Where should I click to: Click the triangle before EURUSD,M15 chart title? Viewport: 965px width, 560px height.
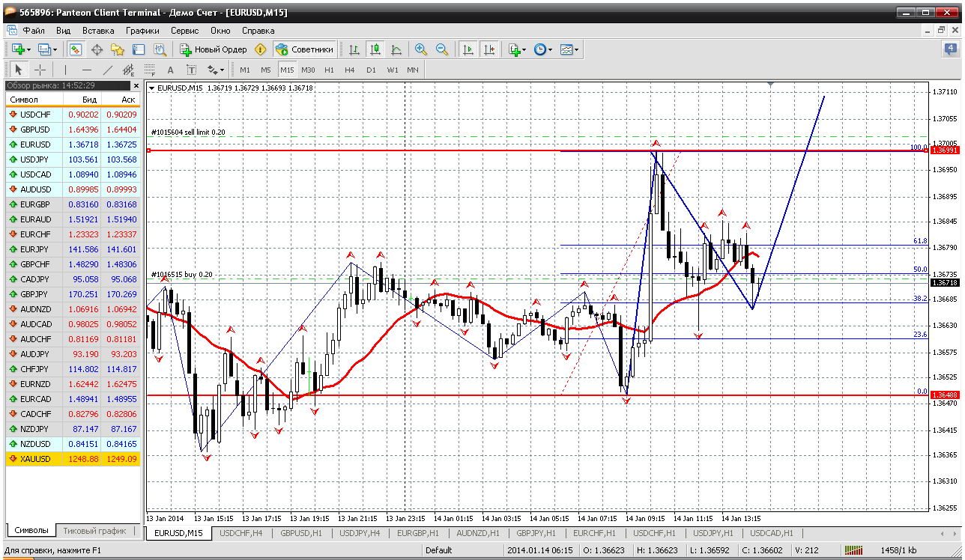[152, 88]
